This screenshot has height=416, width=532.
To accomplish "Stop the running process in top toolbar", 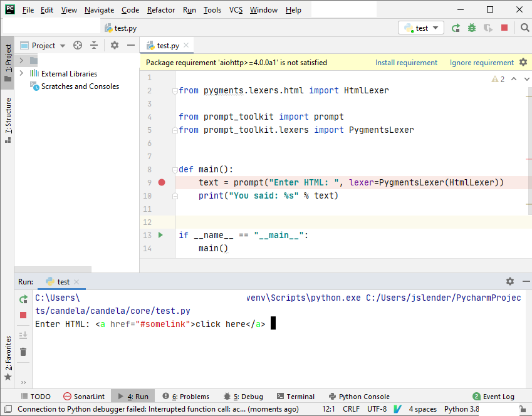I will click(x=504, y=28).
